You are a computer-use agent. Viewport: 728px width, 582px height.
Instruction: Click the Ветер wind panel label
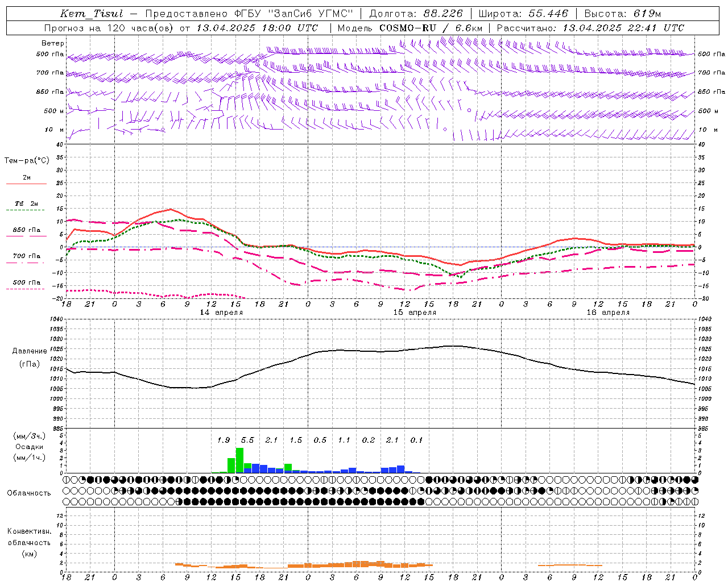[x=53, y=43]
